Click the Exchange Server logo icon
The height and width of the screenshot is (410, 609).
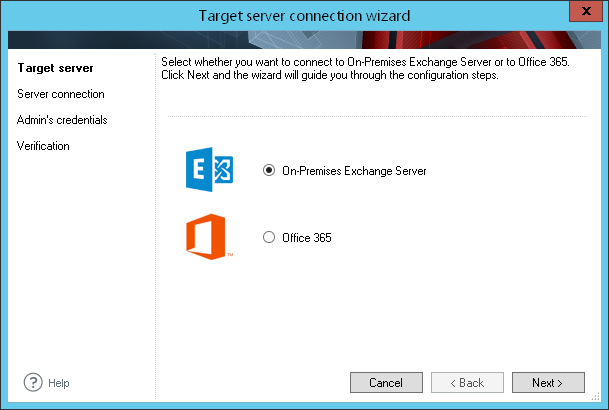(x=209, y=169)
